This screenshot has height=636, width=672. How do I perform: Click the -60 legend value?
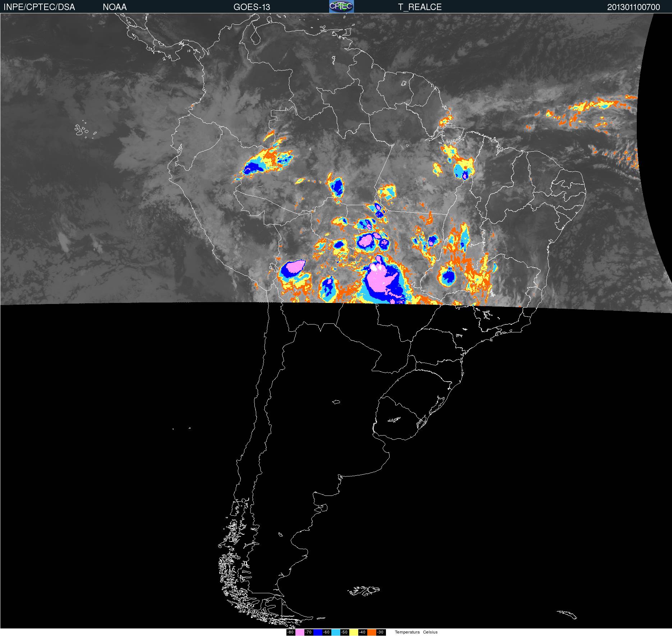326,632
